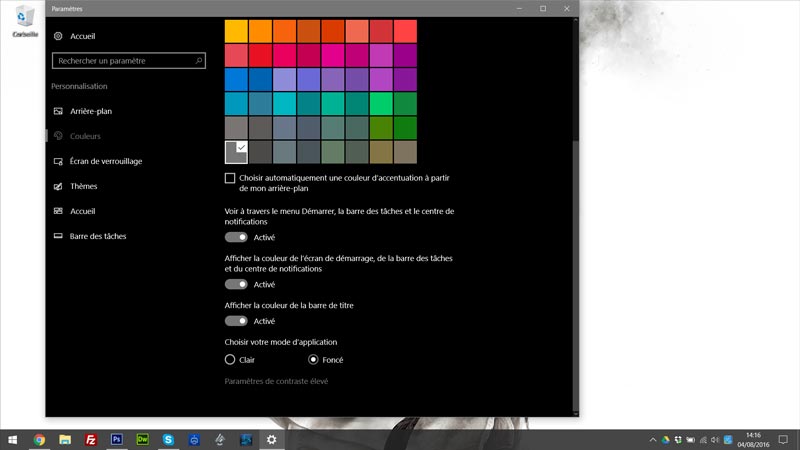Click the volume speaker tray icon
800x450 pixels.
coord(715,440)
